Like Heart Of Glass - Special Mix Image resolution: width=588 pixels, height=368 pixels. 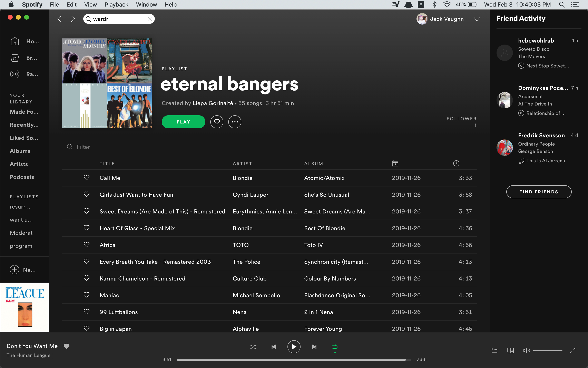87,228
